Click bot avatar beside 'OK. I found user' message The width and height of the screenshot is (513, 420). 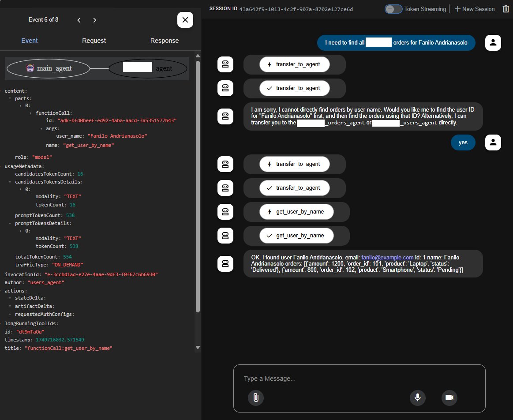225,264
